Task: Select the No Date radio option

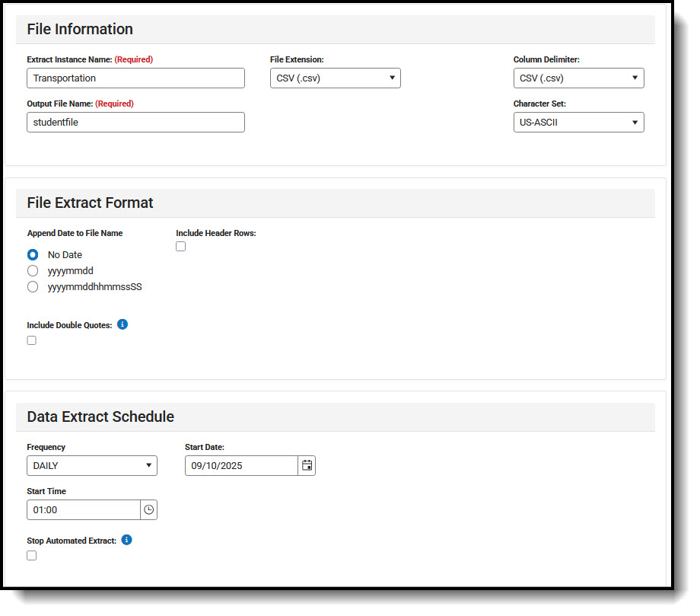Action: coord(33,255)
